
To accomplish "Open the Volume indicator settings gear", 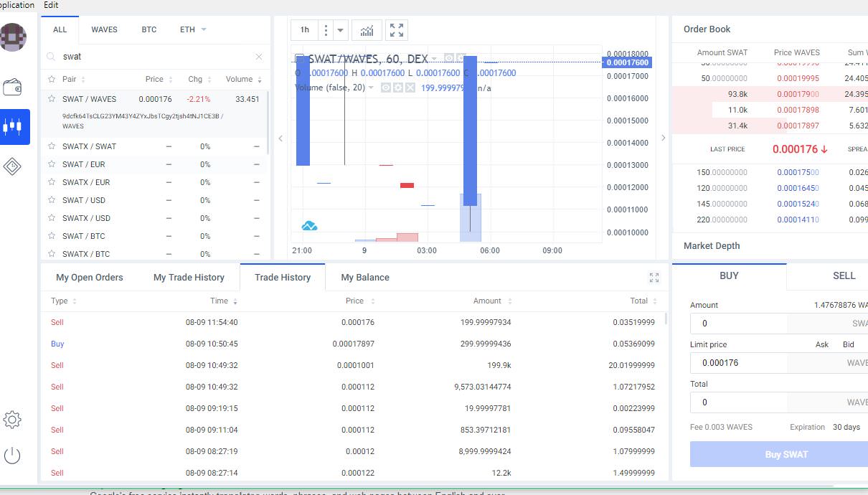I will pos(397,88).
